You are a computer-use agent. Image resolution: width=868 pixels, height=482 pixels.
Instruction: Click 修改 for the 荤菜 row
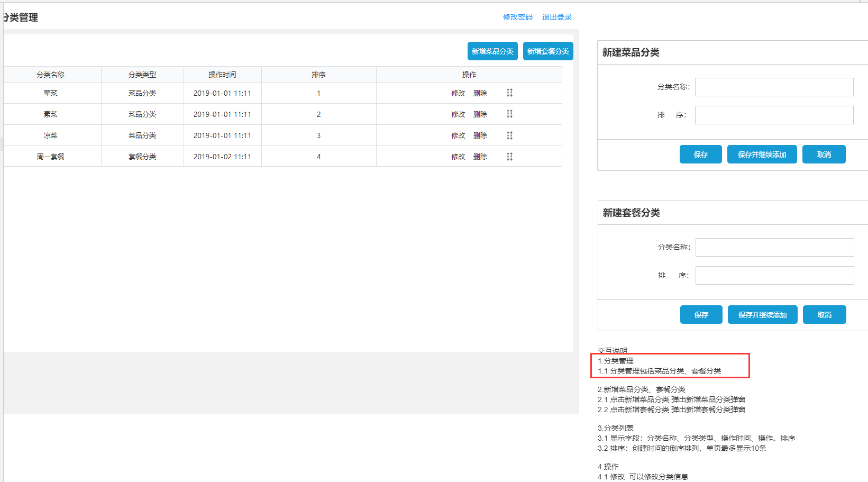point(458,93)
